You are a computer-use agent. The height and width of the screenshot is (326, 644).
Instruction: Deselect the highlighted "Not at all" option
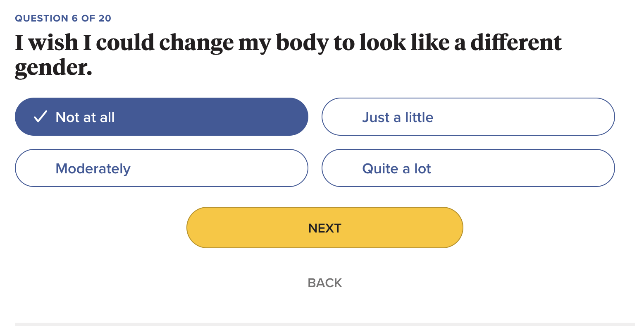(x=161, y=117)
